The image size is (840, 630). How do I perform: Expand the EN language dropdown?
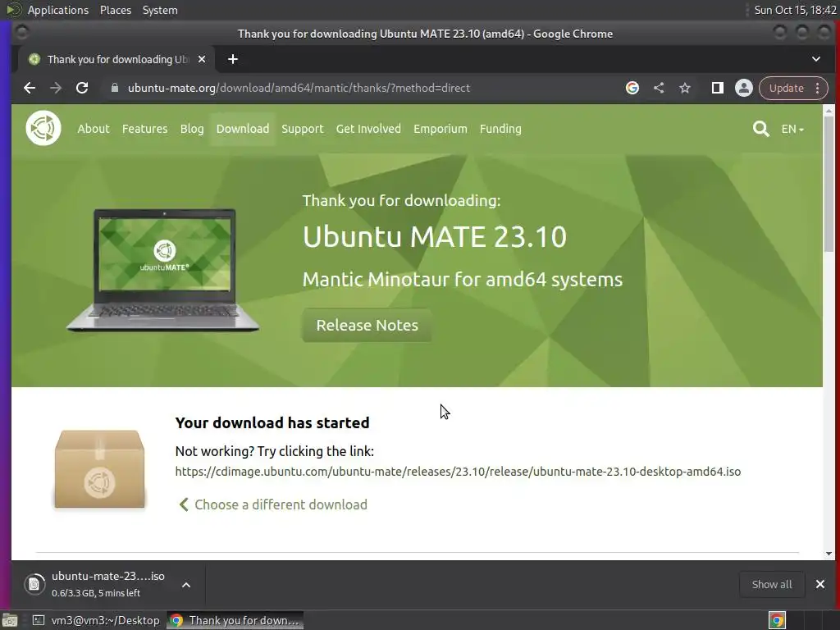point(792,129)
